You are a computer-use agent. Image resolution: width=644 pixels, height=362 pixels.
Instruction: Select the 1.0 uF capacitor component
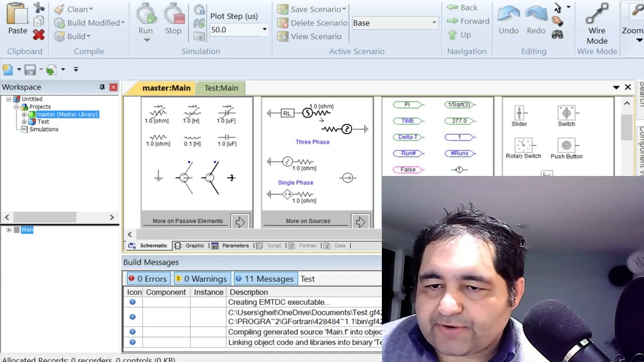pos(227,140)
